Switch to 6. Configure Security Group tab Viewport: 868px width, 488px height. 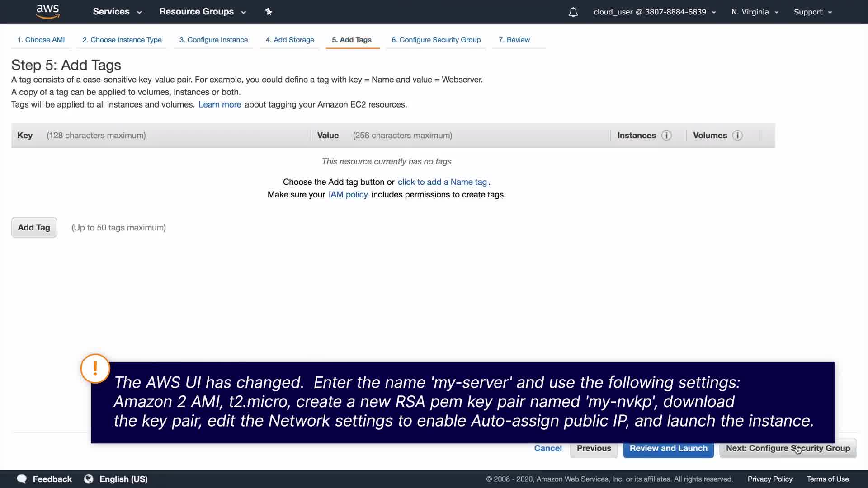[436, 40]
